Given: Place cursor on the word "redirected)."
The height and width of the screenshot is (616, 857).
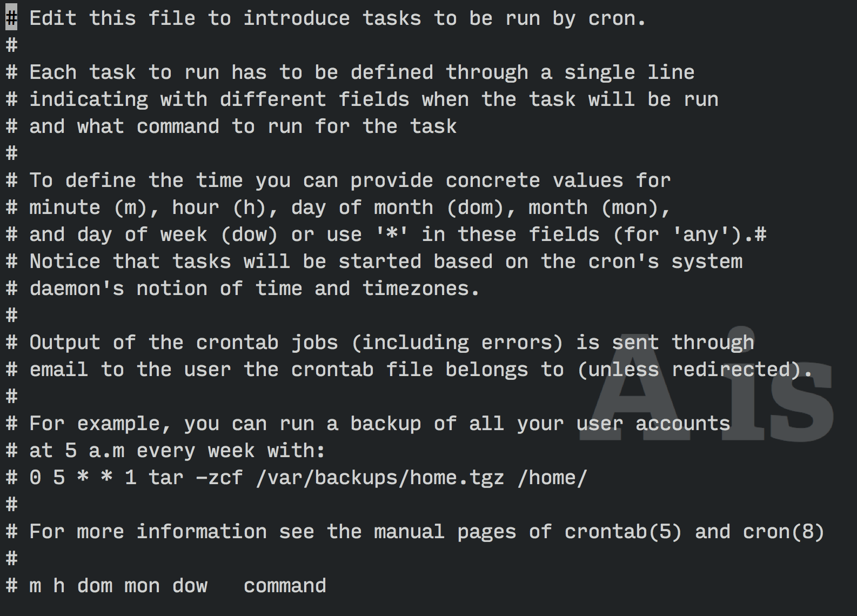Looking at the screenshot, I should click(x=742, y=370).
